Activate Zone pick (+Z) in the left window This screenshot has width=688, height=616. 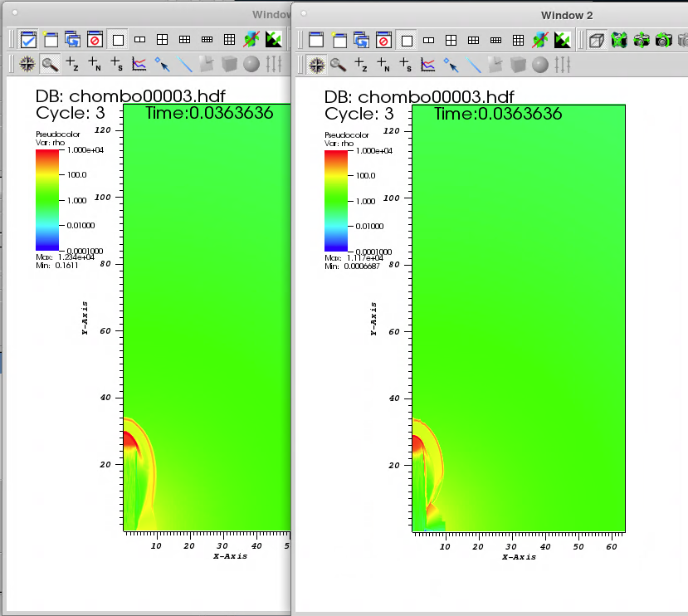tap(72, 64)
